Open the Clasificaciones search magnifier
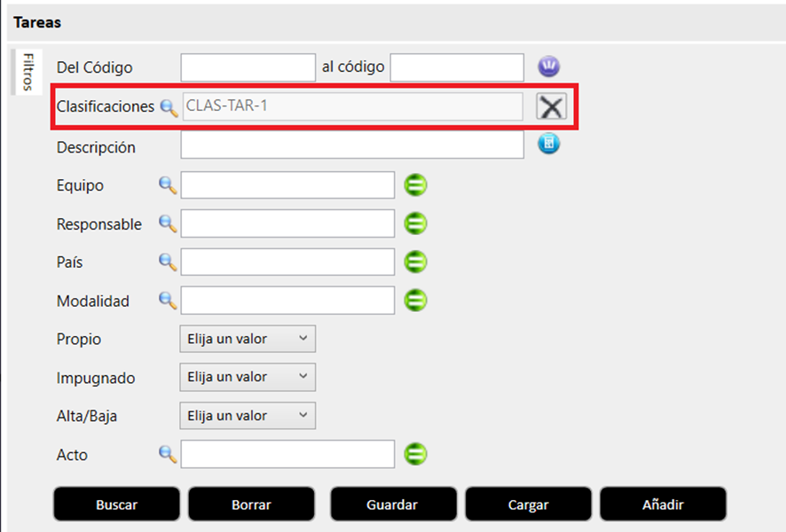The height and width of the screenshot is (532, 786). [168, 107]
